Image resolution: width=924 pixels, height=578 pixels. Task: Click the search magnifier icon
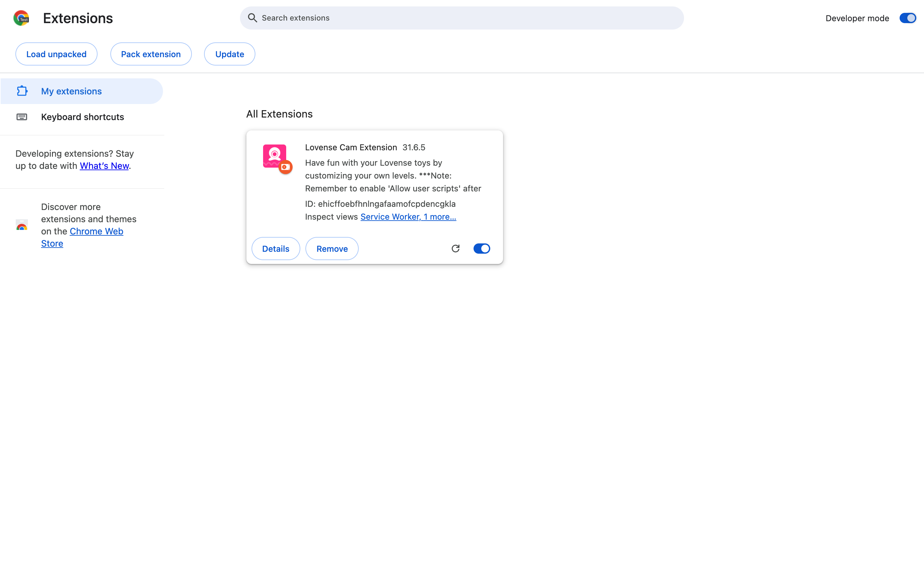tap(252, 18)
